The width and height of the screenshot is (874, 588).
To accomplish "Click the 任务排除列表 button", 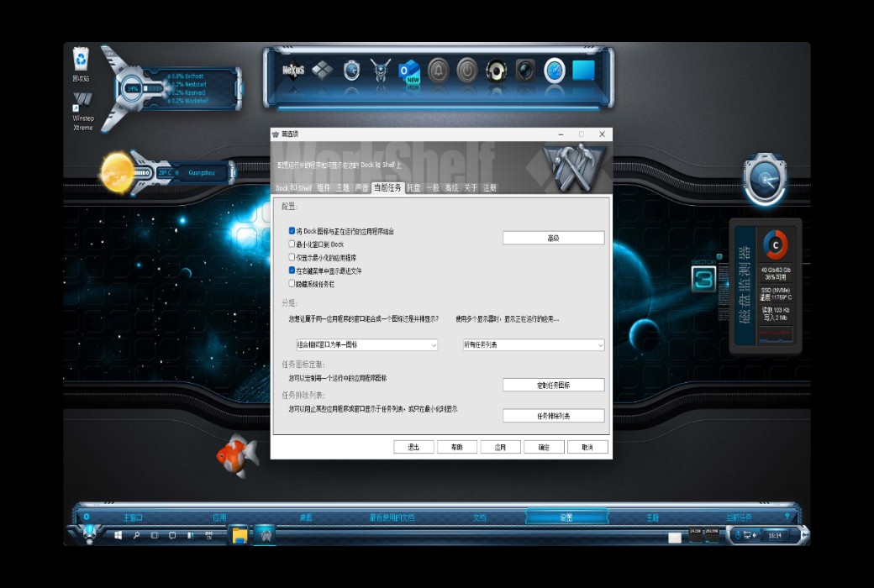I will (553, 415).
